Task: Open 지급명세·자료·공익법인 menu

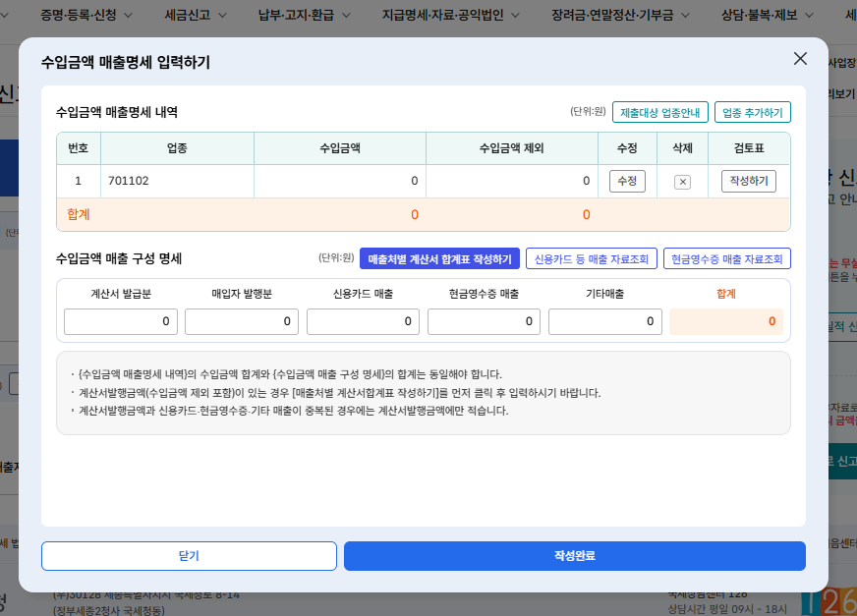Action: point(442,15)
